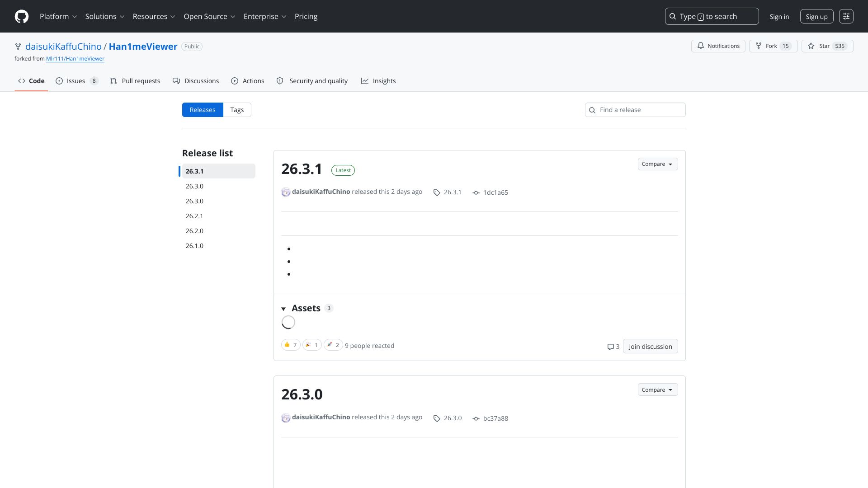Expand the Enterprise menu
The width and height of the screenshot is (868, 488).
click(265, 16)
